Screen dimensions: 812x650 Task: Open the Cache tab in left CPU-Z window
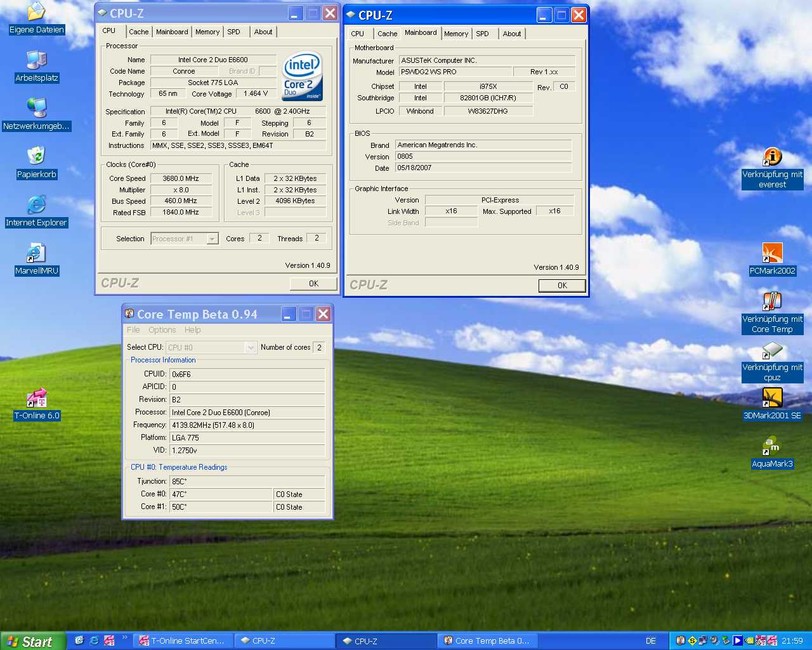[x=139, y=32]
